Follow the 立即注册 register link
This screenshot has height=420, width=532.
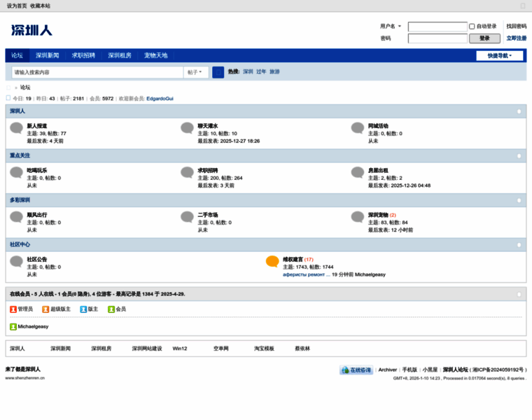(x=516, y=38)
